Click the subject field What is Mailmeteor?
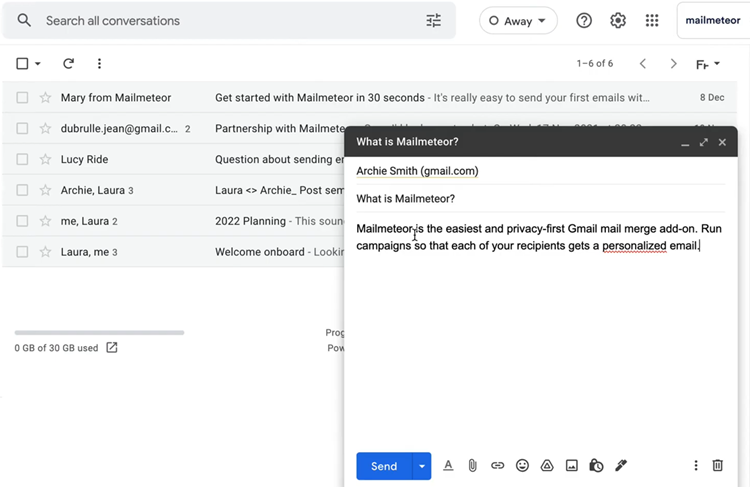This screenshot has height=487, width=750. [x=540, y=199]
